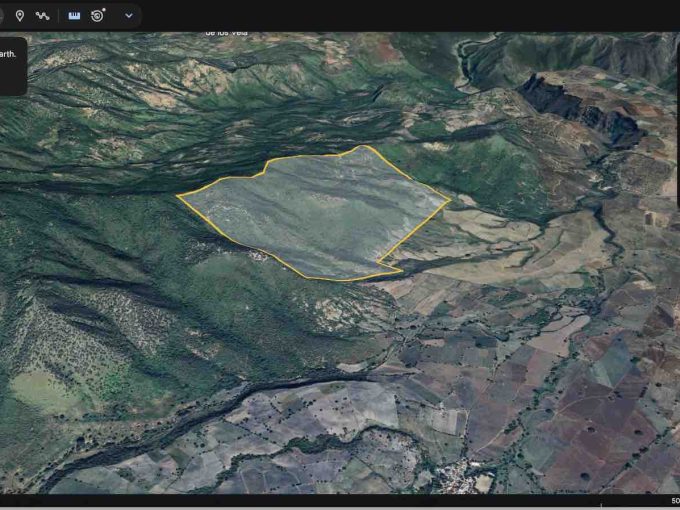The width and height of the screenshot is (680, 510).
Task: Click the circular orbit icon with dot
Action: [x=98, y=15]
